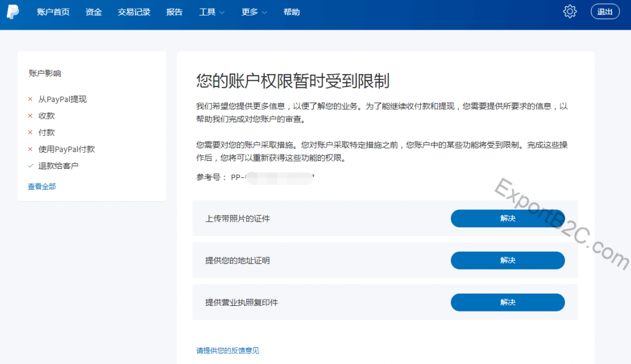Viewport: 631px width, 364px height.
Task: Select the 使用PayPal付款 text
Action: coord(66,149)
